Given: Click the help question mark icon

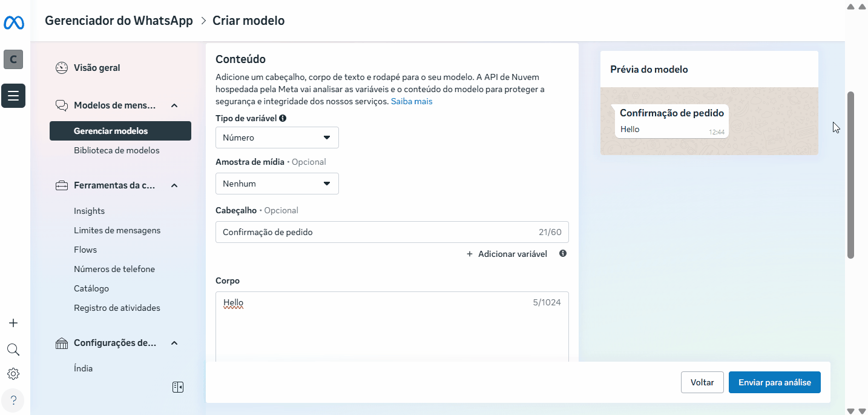Looking at the screenshot, I should pyautogui.click(x=13, y=400).
